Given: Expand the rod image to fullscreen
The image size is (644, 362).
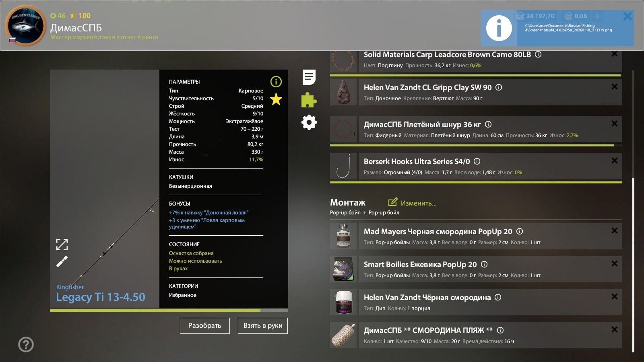Looking at the screenshot, I should (x=62, y=244).
